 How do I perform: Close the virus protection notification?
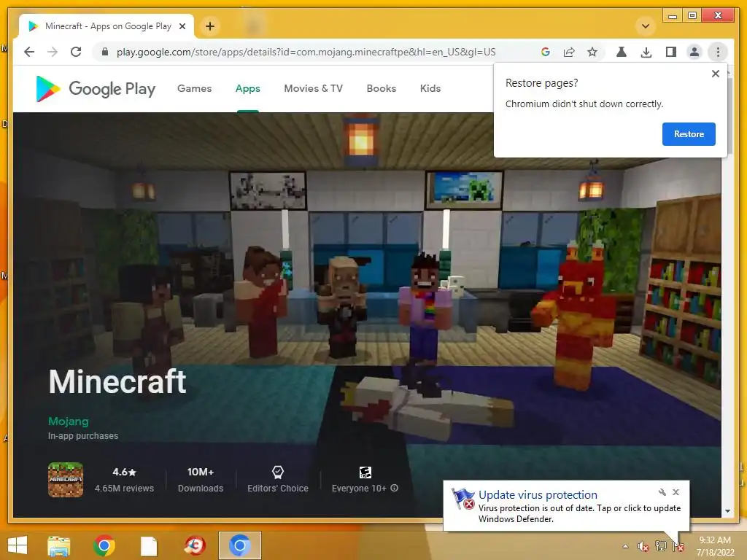click(676, 492)
